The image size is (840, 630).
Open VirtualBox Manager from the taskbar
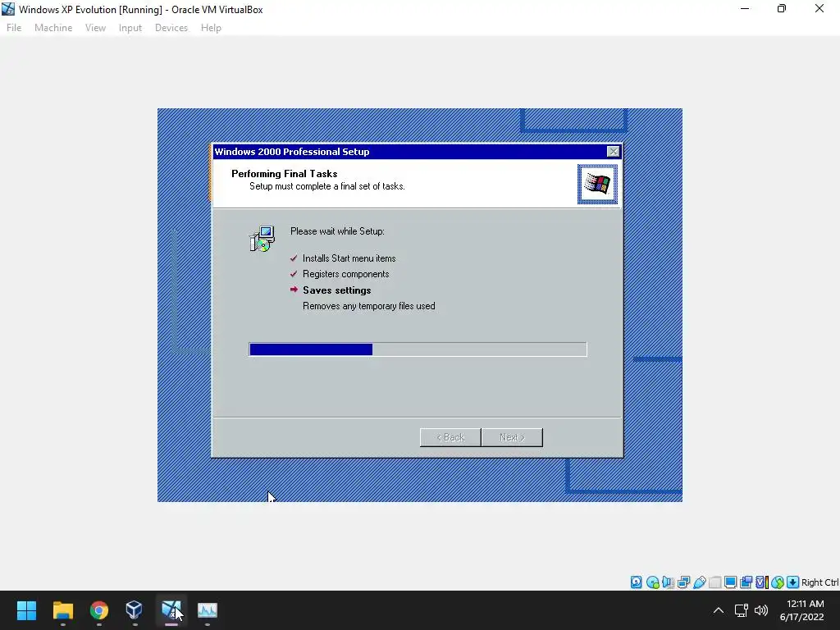click(135, 610)
